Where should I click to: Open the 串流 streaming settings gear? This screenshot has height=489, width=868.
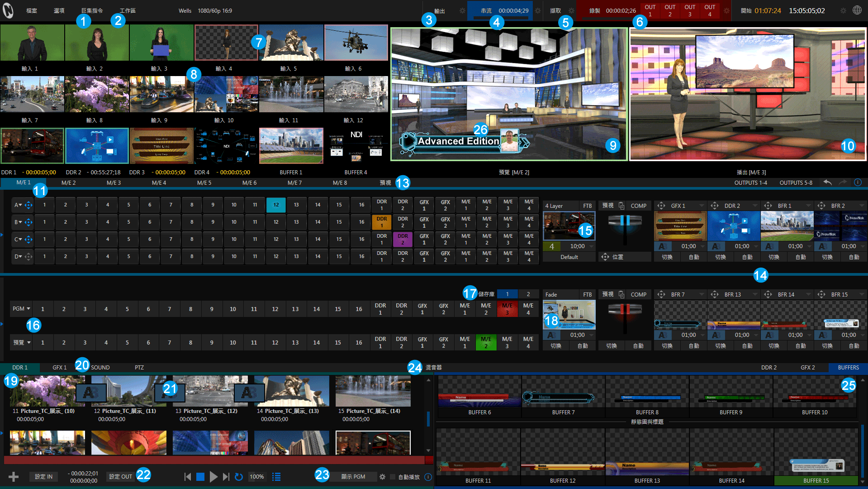pos(538,10)
